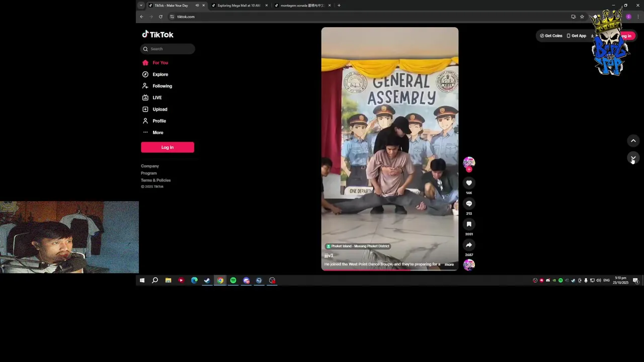Screen dimensions: 644x362
Task: Expand the Company footer section
Action: point(150,166)
